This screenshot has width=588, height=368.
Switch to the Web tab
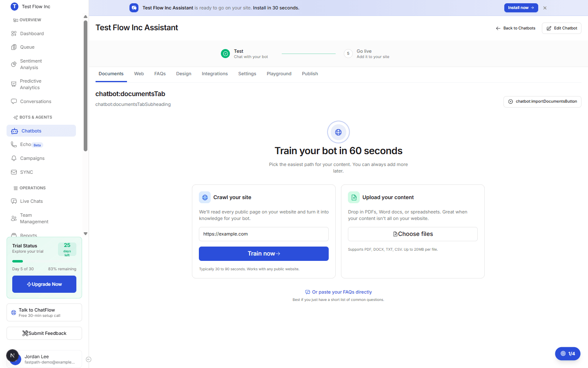pos(139,74)
